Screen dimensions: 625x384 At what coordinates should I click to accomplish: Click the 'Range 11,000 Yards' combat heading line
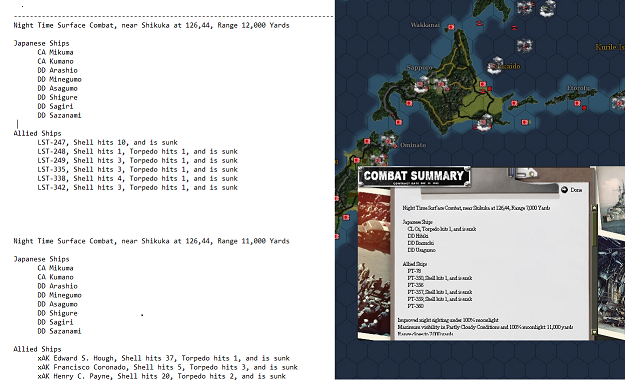point(151,241)
